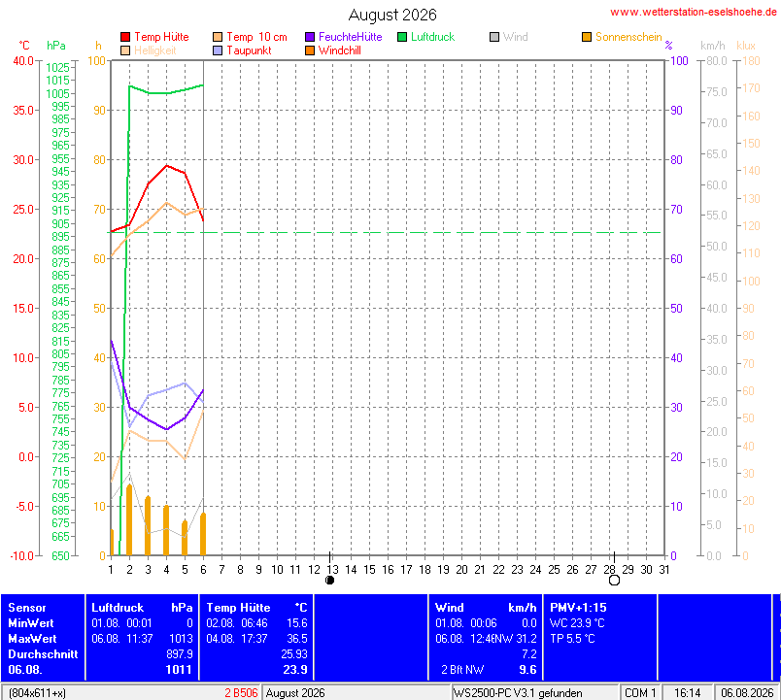Click the hollow full moon marker at day 28
Viewport: 781px width, 700px height.
click(614, 580)
